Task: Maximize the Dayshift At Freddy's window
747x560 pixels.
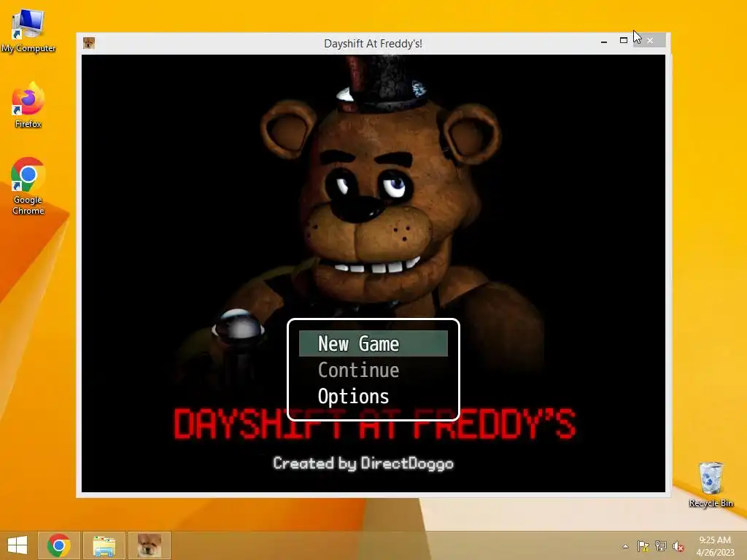Action: coord(624,41)
